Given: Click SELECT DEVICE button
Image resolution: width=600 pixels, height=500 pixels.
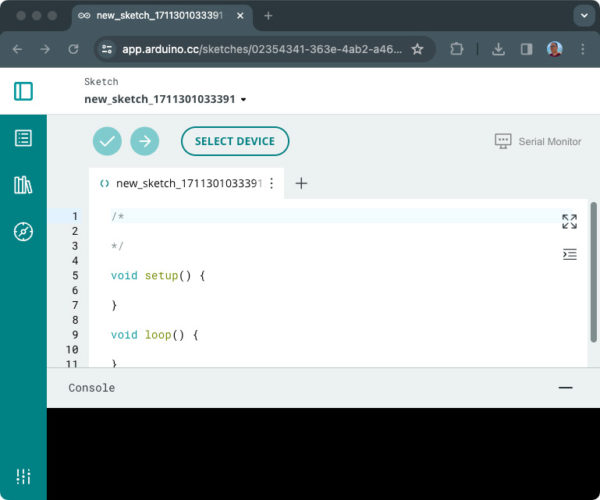Looking at the screenshot, I should tap(235, 141).
